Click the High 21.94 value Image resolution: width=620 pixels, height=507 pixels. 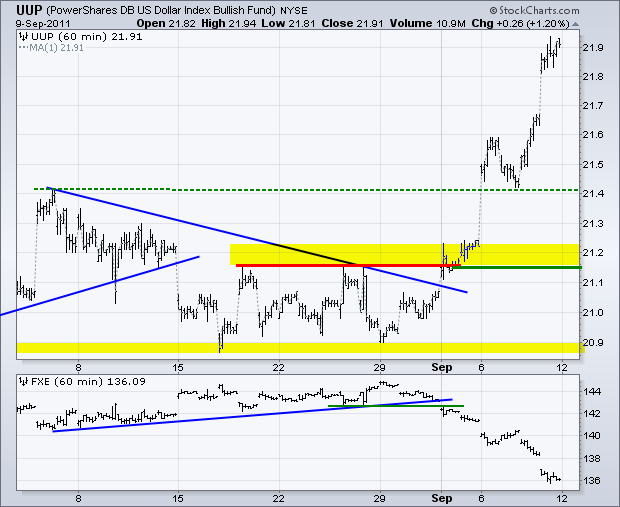tap(229, 23)
